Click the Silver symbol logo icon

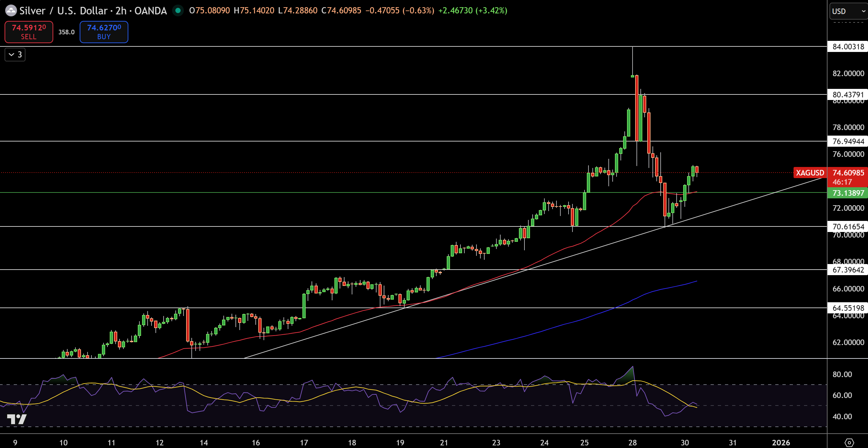tap(11, 10)
